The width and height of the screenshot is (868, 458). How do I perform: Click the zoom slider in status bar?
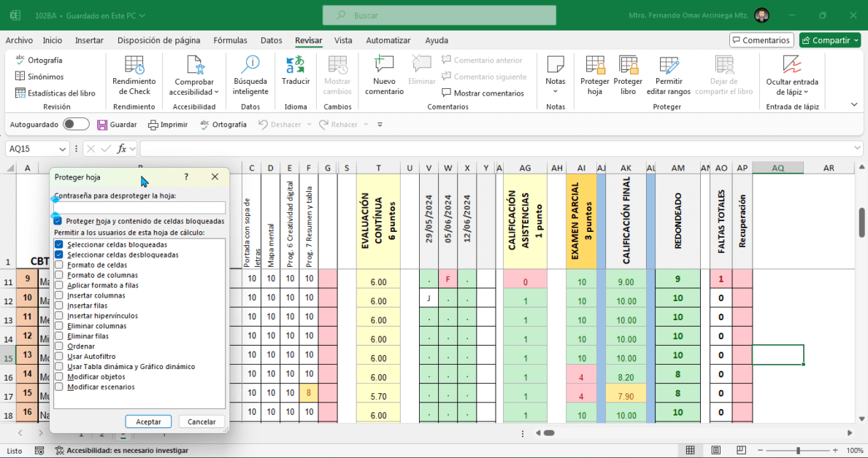[798, 451]
